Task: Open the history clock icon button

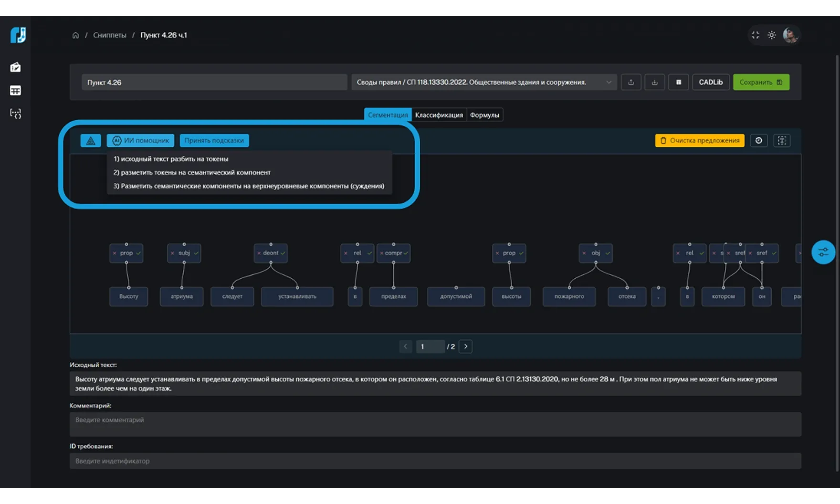Action: (758, 140)
